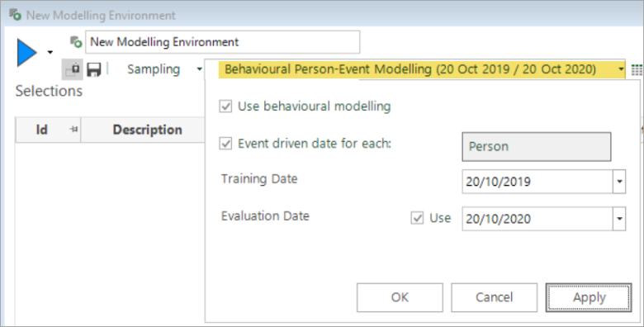Click the save floppy disk icon
Screen dimensions: 644x327
tap(94, 69)
